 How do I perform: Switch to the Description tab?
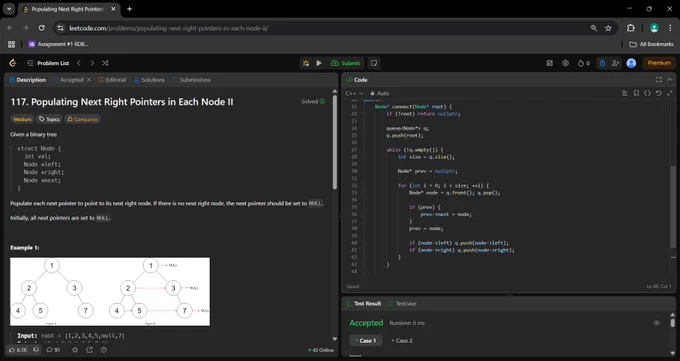[x=28, y=80]
